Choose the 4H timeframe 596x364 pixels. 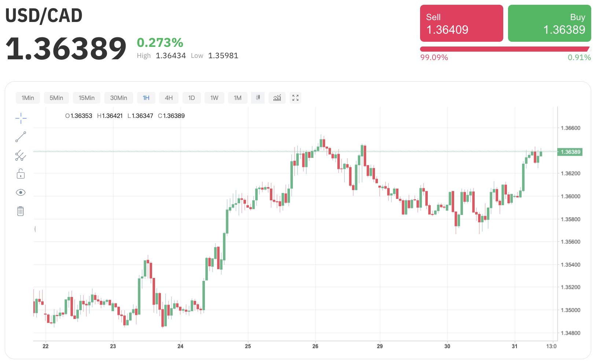click(169, 98)
